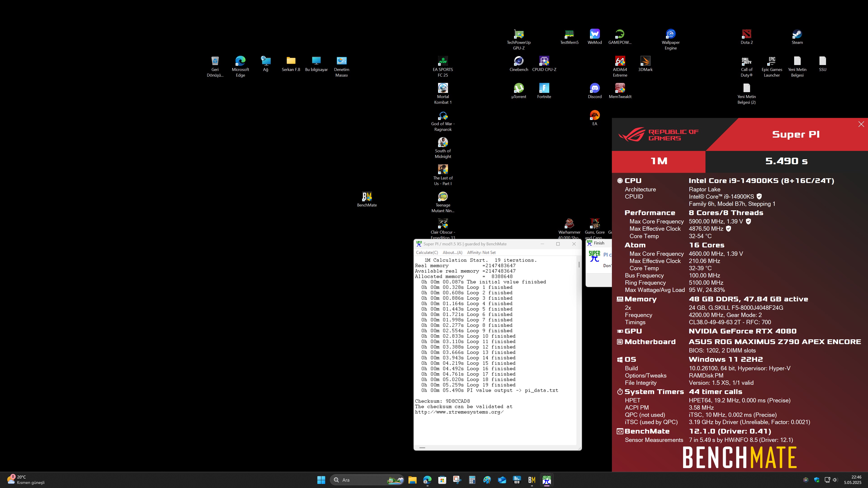Click Affinity: Not Set in Super PI
Viewport: 868px width, 488px height.
click(481, 252)
